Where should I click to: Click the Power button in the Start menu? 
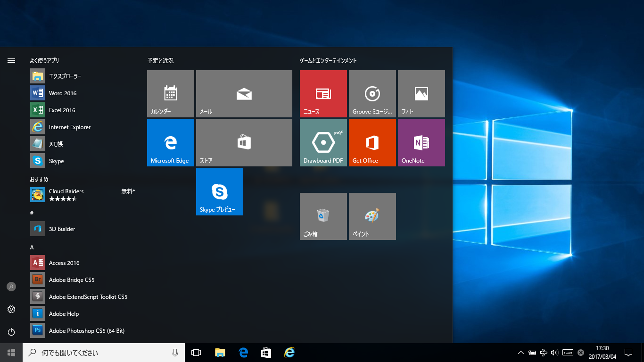[11, 332]
